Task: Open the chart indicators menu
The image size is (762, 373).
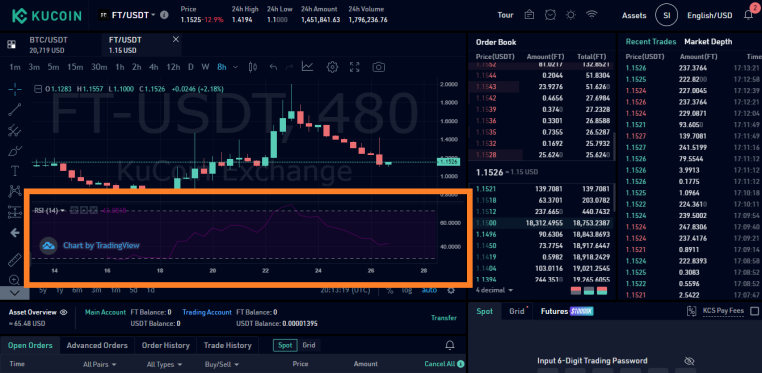Action: (307, 67)
